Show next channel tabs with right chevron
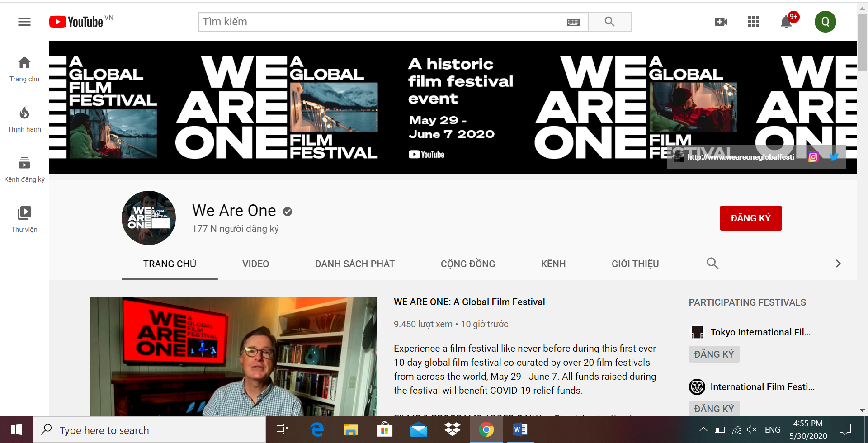Viewport: 868px width, 443px height. [838, 264]
